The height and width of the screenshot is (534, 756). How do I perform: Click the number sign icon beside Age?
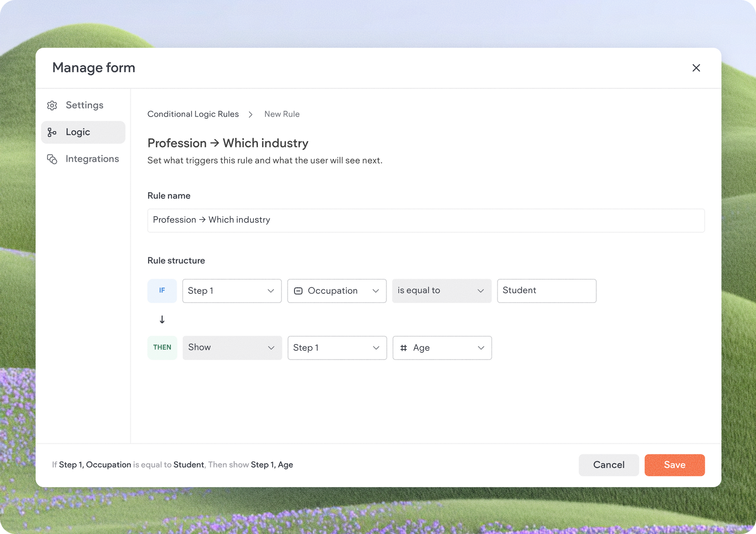[404, 348]
